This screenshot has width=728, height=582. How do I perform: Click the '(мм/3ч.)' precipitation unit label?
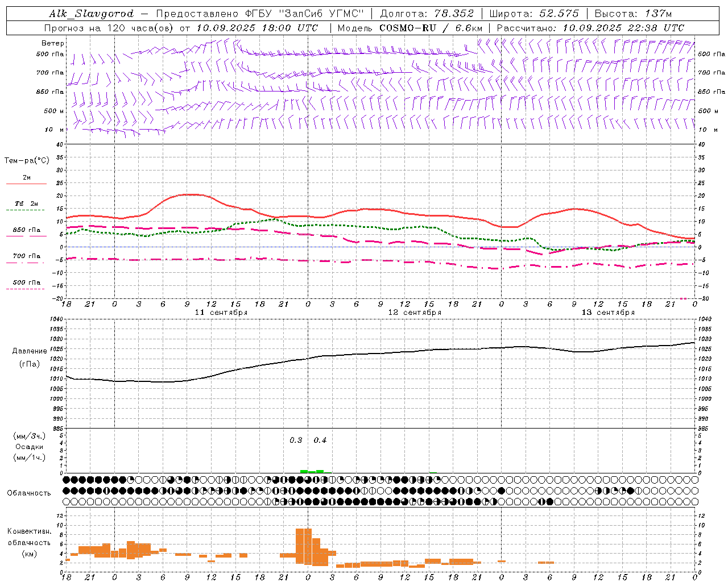30,436
